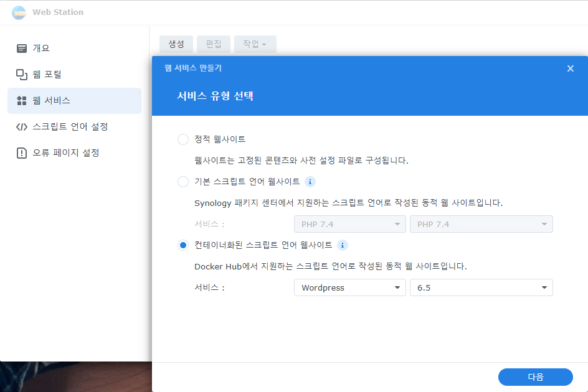Screen dimensions: 588x392
Task: Click the Web Station title text
Action: point(58,12)
